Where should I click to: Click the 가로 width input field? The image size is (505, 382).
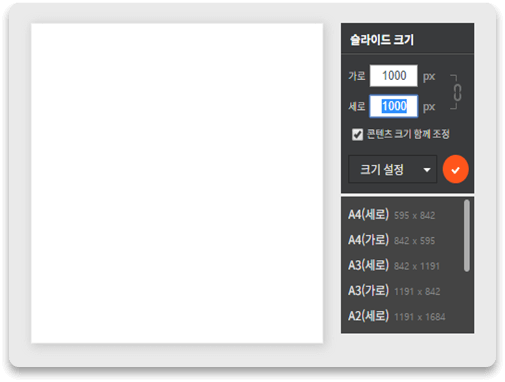pyautogui.click(x=394, y=76)
